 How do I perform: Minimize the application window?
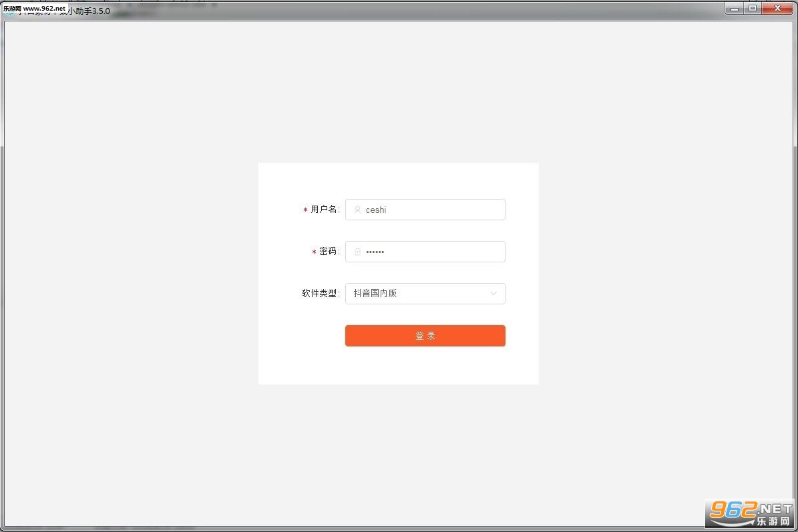pyautogui.click(x=734, y=8)
